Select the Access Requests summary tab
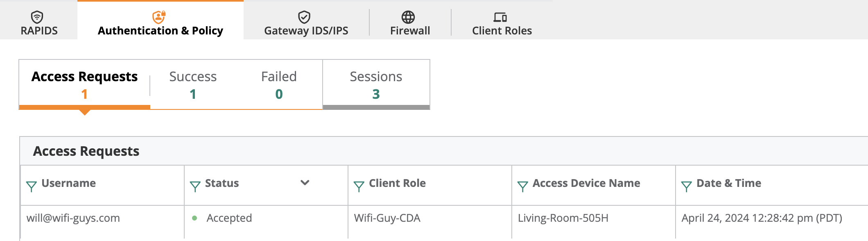Viewport: 868px width, 241px height. (84, 84)
